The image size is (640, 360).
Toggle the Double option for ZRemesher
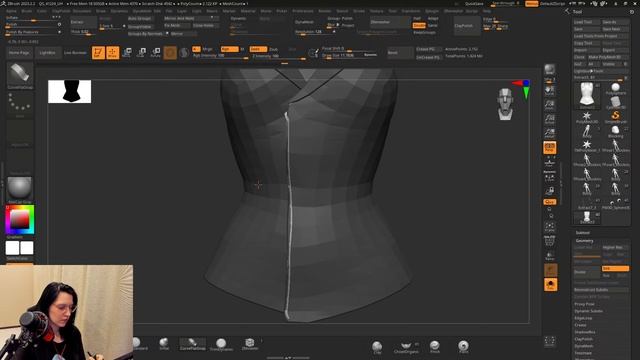pos(419,25)
